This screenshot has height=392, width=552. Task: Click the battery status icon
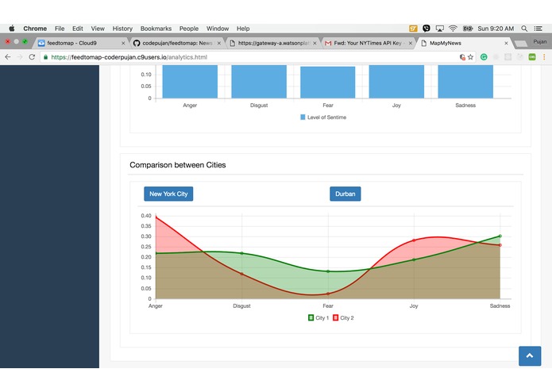(x=468, y=29)
